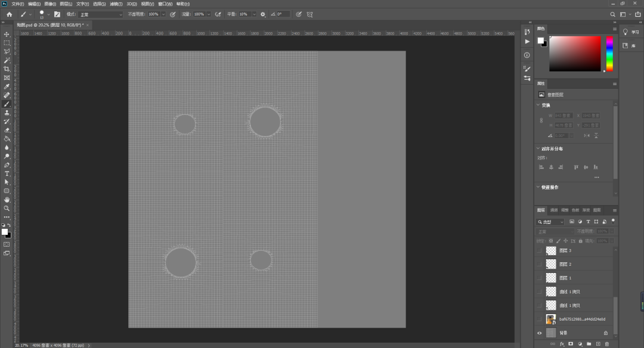Click the 图层 2 layer name
This screenshot has height=348, width=644.
point(565,265)
